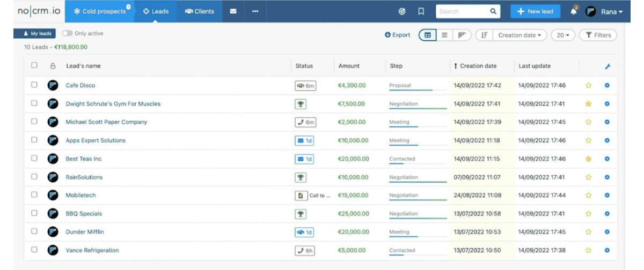The width and height of the screenshot is (644, 270).
Task: Click the Export link
Action: (398, 35)
